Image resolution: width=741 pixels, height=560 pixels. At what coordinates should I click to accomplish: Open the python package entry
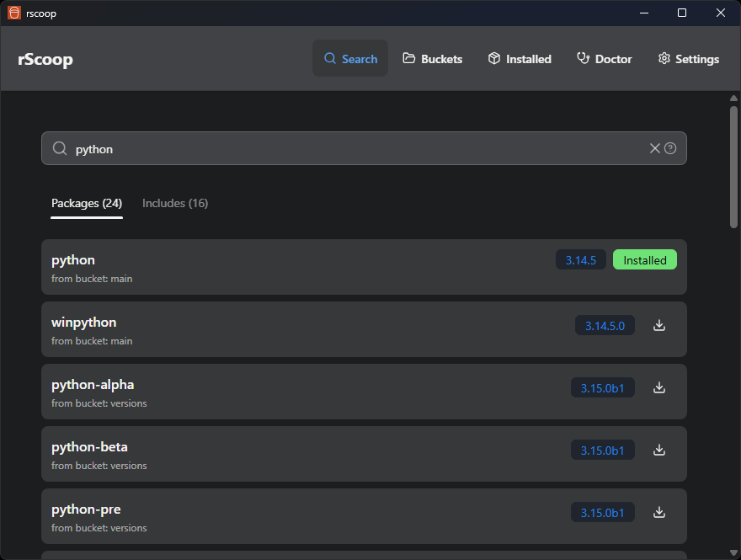(364, 267)
